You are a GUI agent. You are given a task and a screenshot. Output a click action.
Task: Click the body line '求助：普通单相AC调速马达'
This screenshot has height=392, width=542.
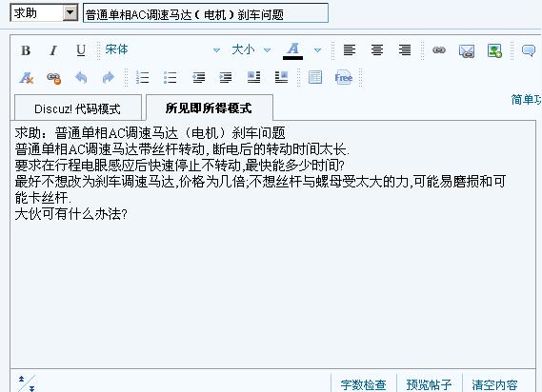coord(150,133)
